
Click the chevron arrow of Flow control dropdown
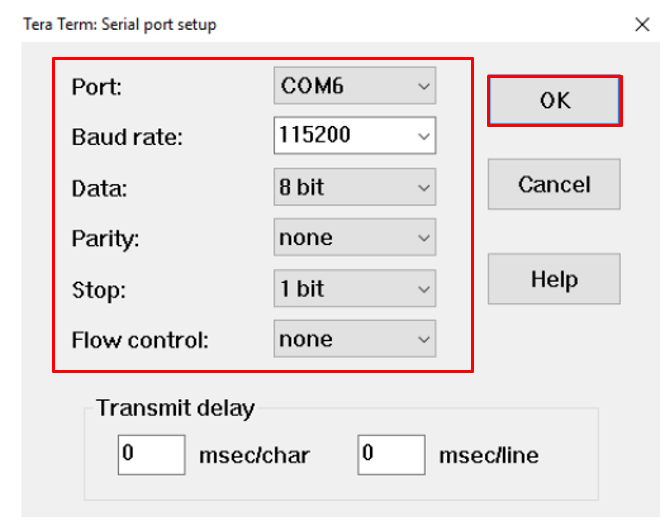[x=423, y=339]
